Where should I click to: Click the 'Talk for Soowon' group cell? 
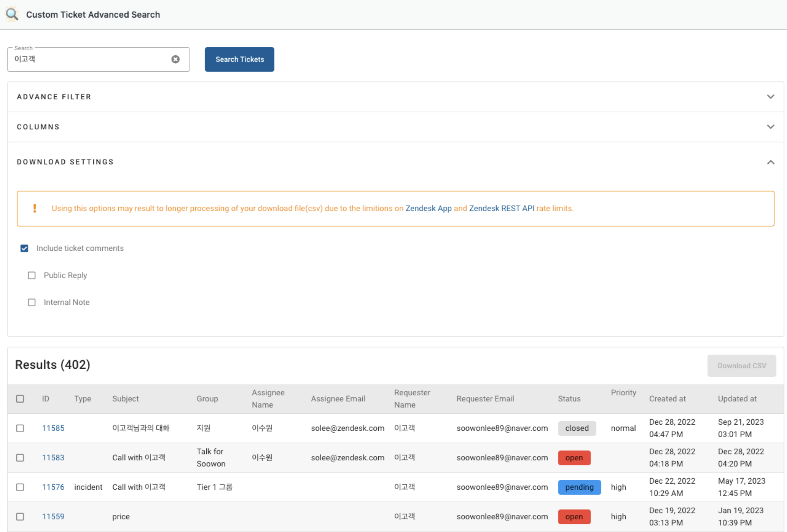211,457
